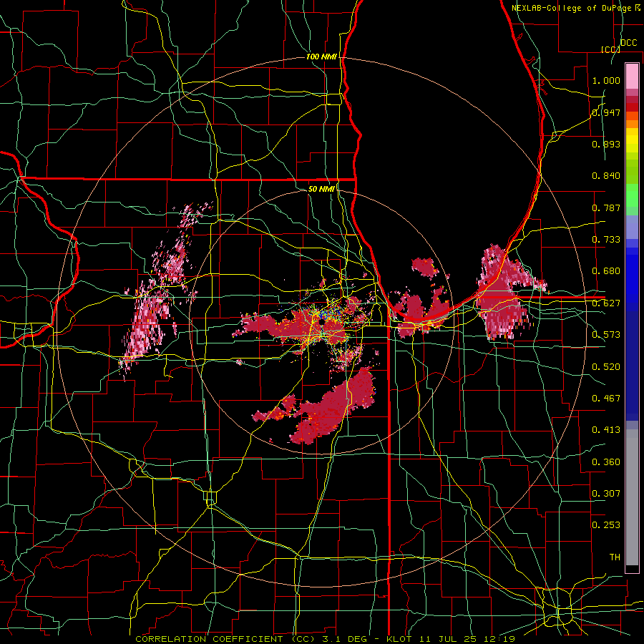
Task: Click the 0.360 scale value
Action: [x=606, y=462]
